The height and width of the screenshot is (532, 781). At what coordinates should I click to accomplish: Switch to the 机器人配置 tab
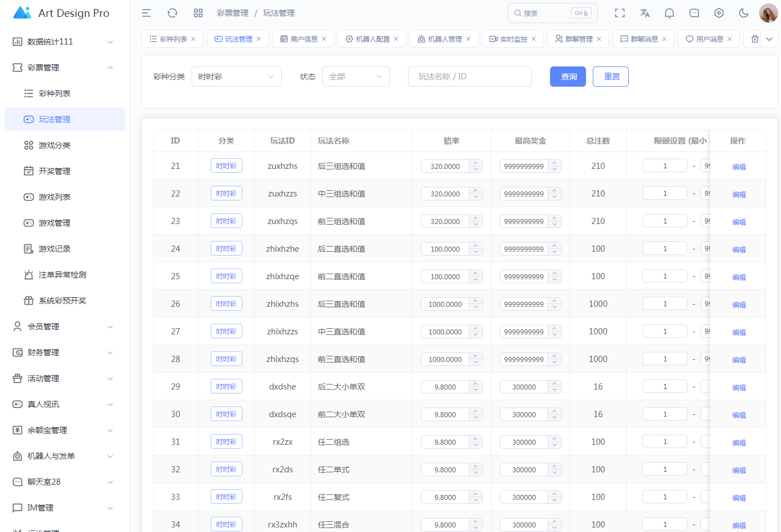point(372,39)
